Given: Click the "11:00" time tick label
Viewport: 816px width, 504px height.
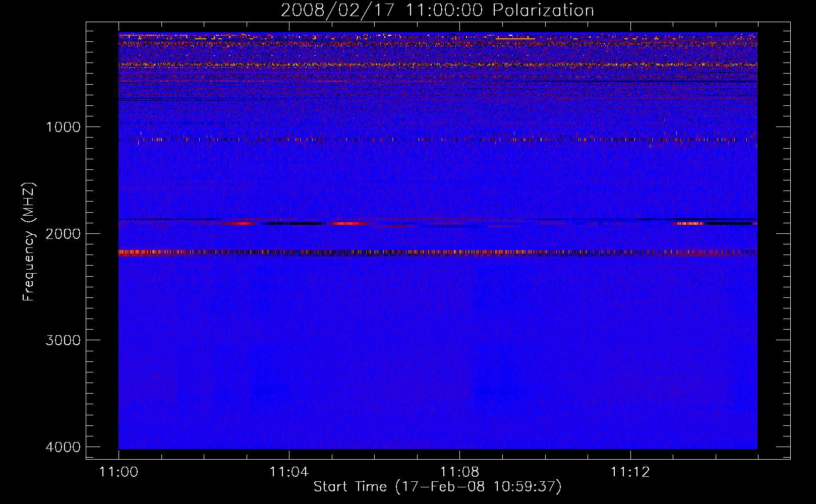Looking at the screenshot, I should (119, 472).
